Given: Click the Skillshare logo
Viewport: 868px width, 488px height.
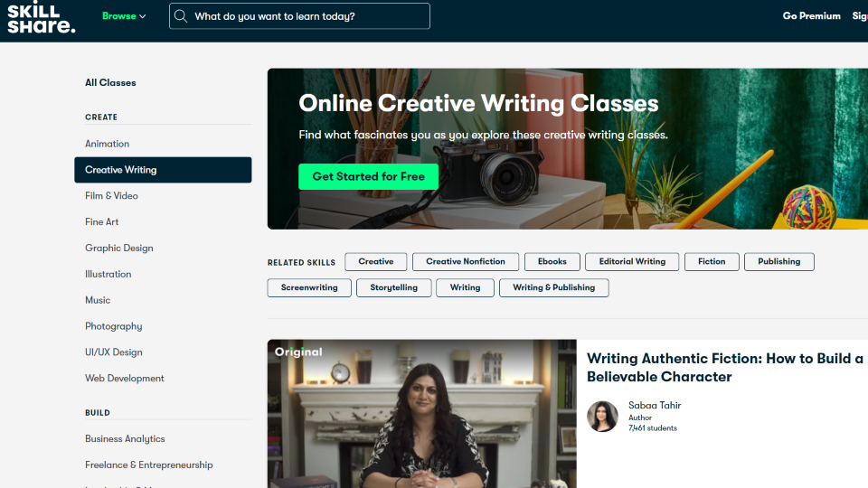Looking at the screenshot, I should tap(42, 17).
